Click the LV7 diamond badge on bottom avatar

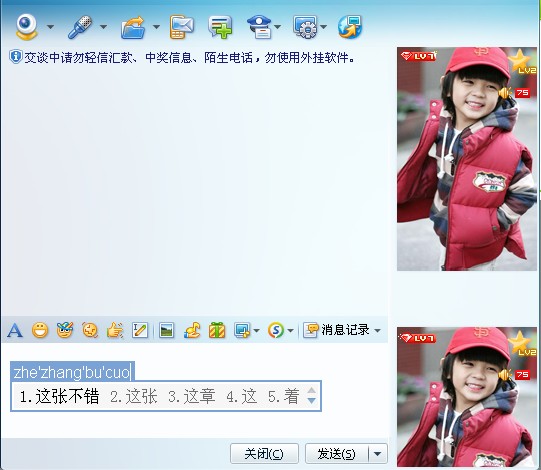click(418, 337)
